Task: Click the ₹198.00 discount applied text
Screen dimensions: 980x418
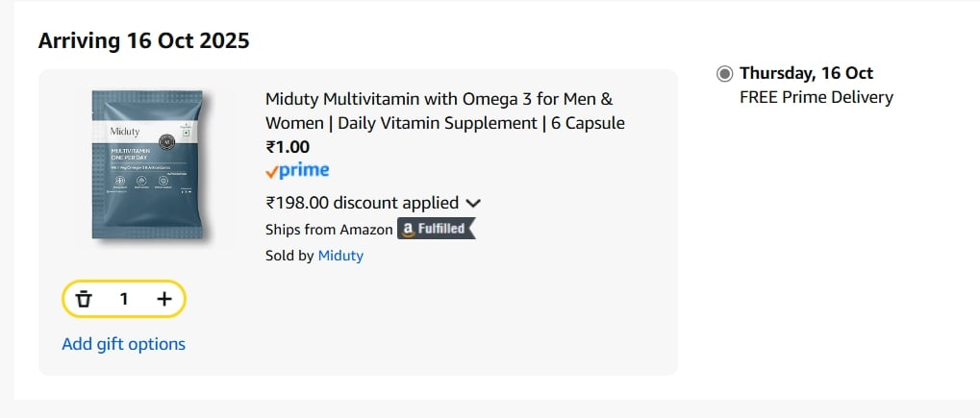Action: (362, 203)
